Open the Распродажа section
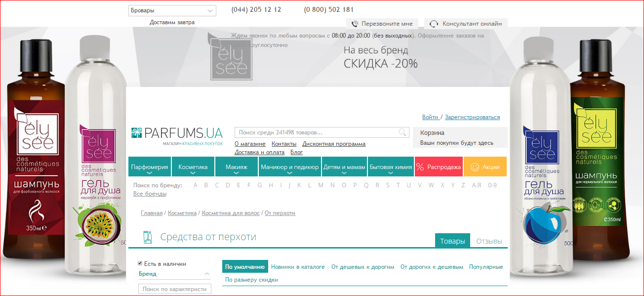644x296 pixels. 438,167
